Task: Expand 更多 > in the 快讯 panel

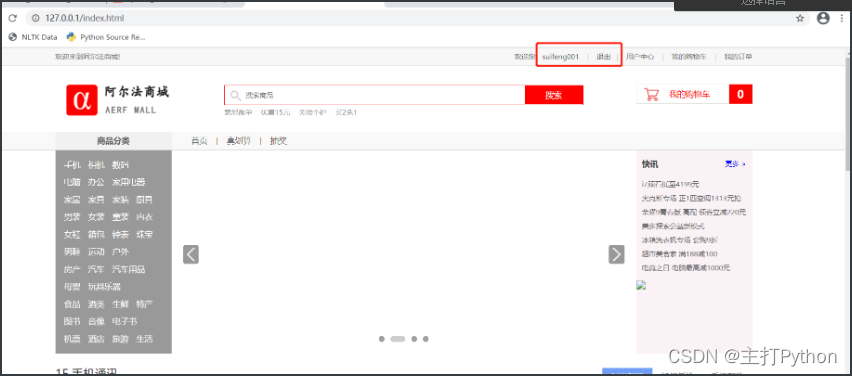Action: (735, 164)
